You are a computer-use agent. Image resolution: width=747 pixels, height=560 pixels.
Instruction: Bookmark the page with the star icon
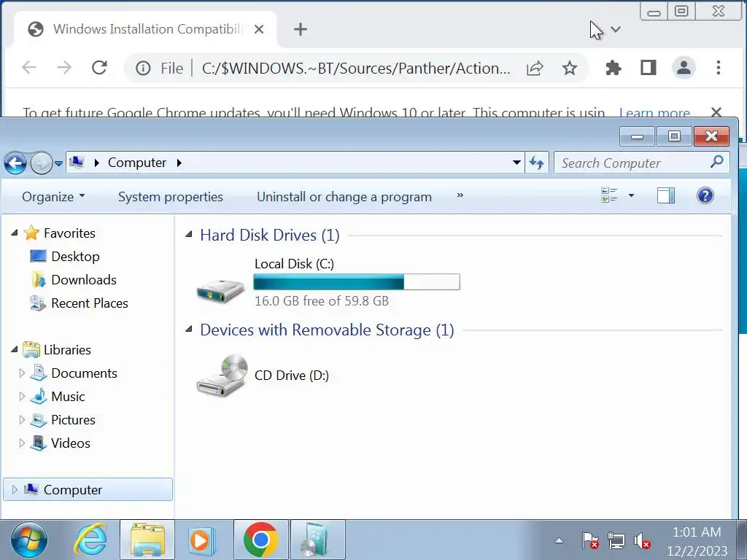point(569,68)
